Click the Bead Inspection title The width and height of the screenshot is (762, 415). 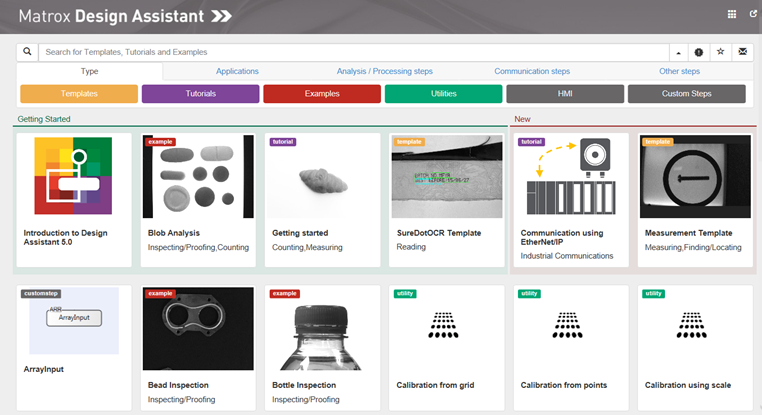coord(178,385)
